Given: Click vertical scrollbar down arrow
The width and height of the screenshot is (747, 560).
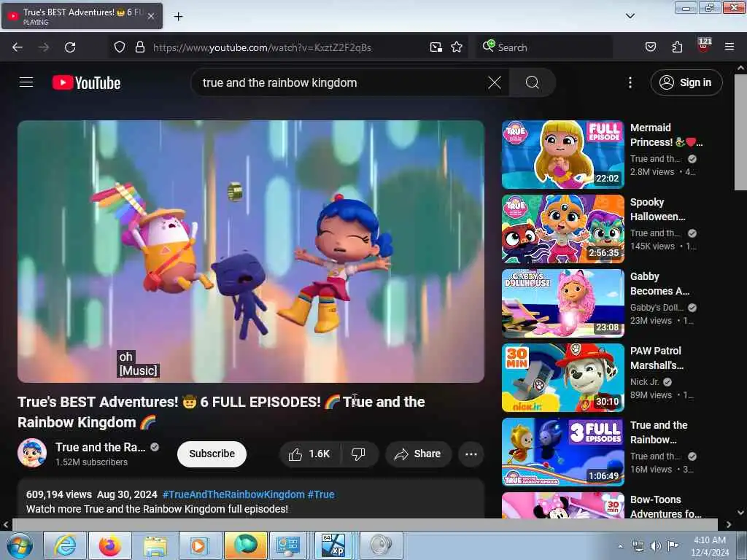Looking at the screenshot, I should coord(741,513).
